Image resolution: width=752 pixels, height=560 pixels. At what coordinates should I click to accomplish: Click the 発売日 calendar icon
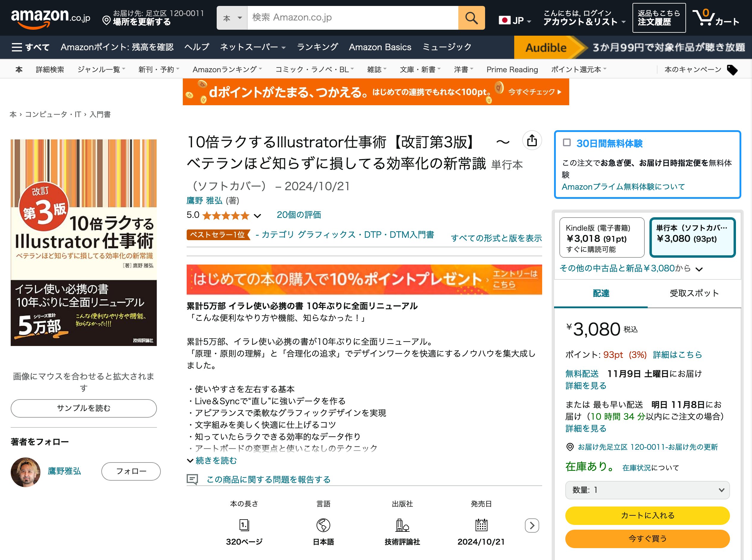pos(481,525)
